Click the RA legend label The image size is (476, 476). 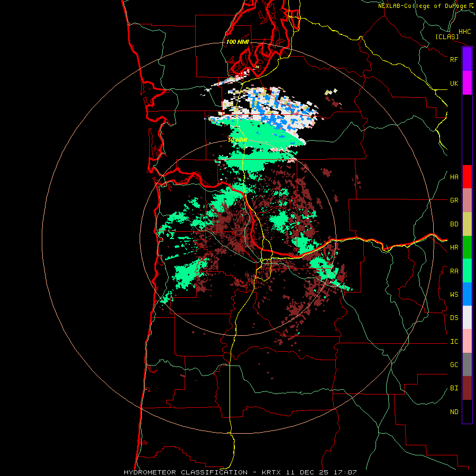point(454,271)
